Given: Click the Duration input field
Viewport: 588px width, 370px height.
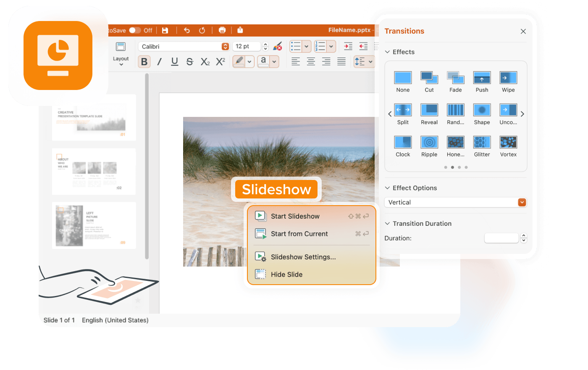Looking at the screenshot, I should 501,238.
